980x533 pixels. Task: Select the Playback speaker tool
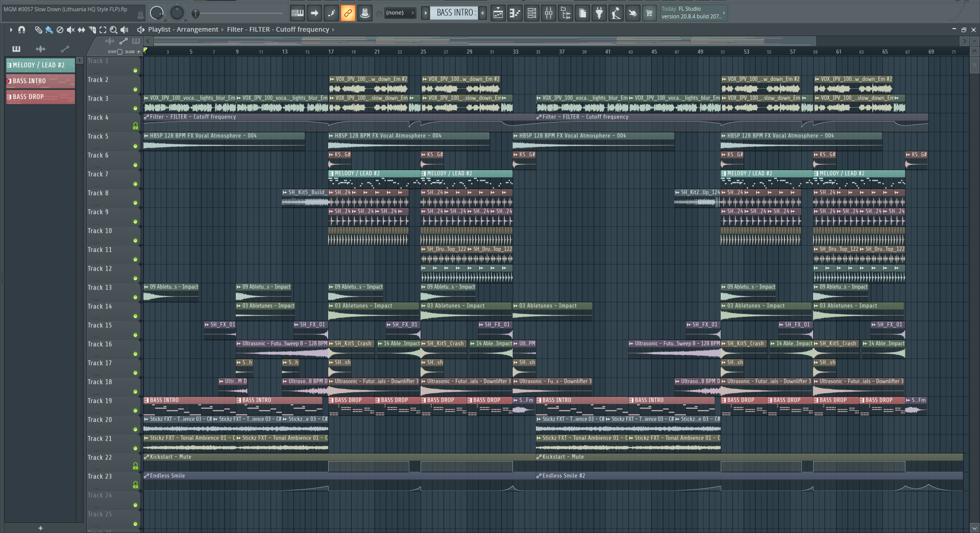click(x=124, y=30)
